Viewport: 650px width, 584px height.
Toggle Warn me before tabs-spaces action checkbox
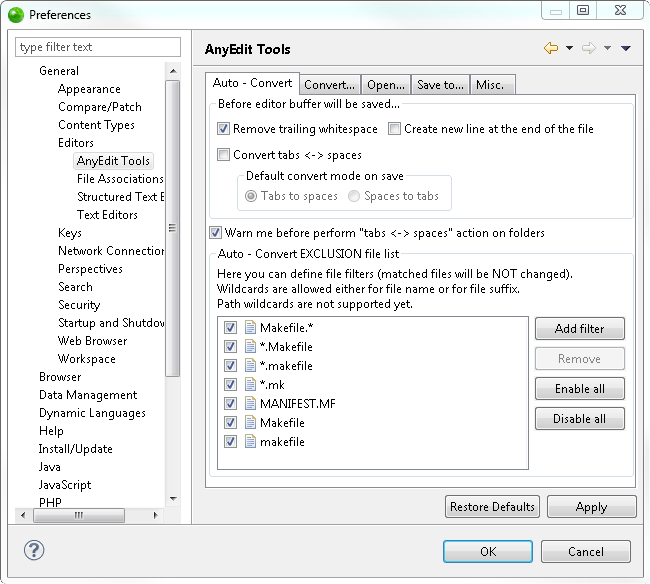pyautogui.click(x=215, y=233)
